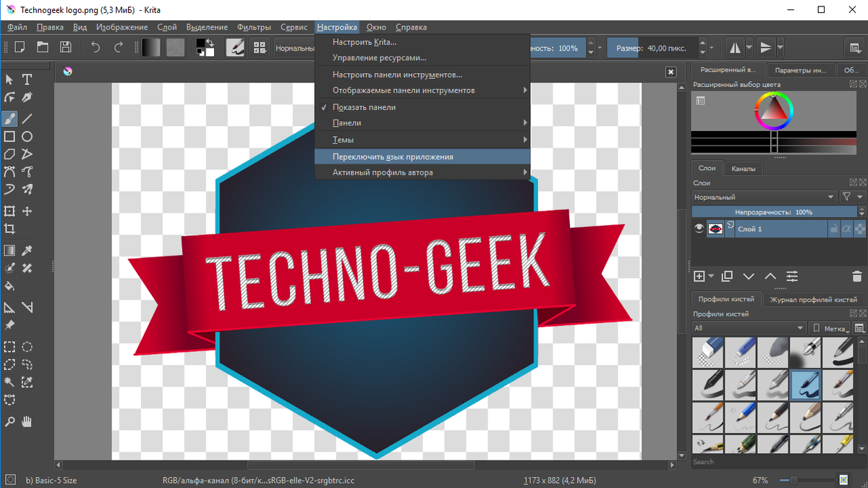Viewport: 868px width, 488px height.
Task: Switch to the Каналы tab
Action: click(743, 169)
